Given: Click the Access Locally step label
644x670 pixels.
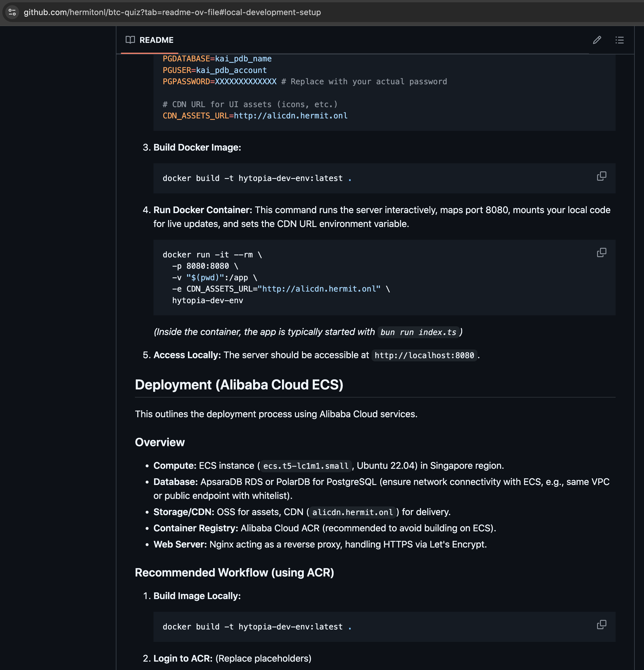Looking at the screenshot, I should [x=187, y=355].
